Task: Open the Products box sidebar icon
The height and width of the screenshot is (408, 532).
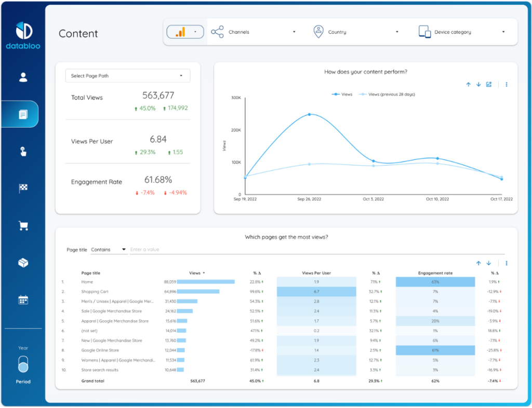Action: pos(23,263)
